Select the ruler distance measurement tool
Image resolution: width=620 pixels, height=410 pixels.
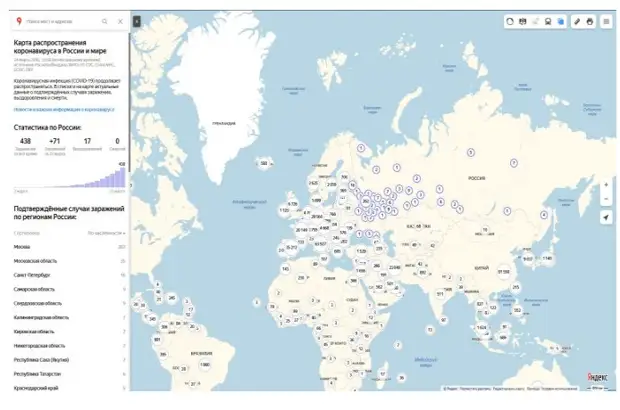pyautogui.click(x=576, y=20)
